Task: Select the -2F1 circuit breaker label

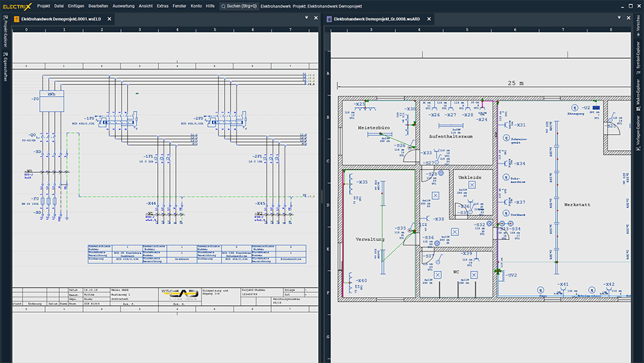Action: click(x=257, y=157)
